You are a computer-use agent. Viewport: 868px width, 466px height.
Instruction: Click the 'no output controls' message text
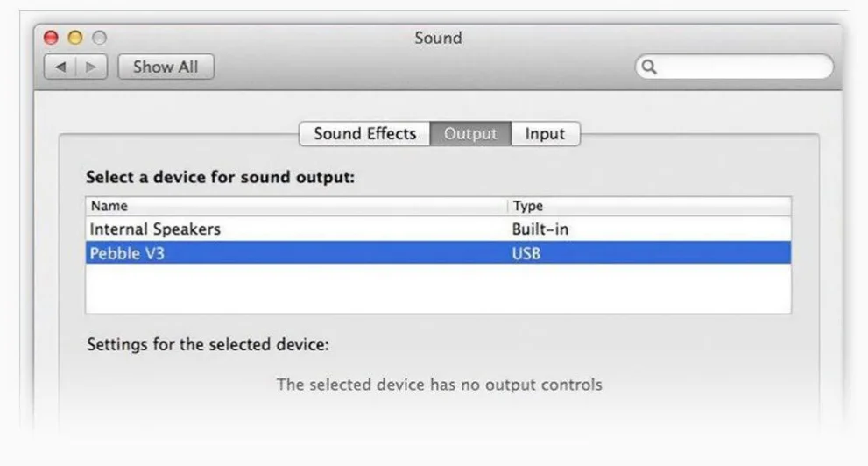[439, 384]
